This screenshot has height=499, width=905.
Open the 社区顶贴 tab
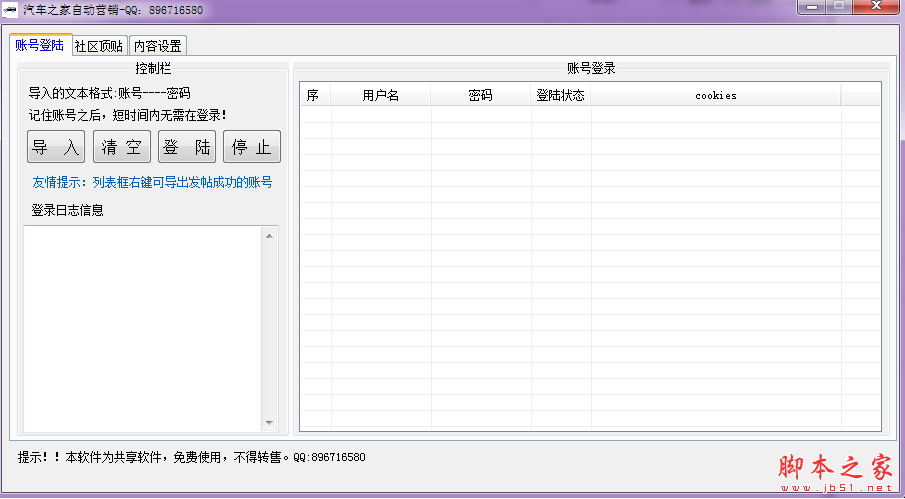pyautogui.click(x=99, y=46)
